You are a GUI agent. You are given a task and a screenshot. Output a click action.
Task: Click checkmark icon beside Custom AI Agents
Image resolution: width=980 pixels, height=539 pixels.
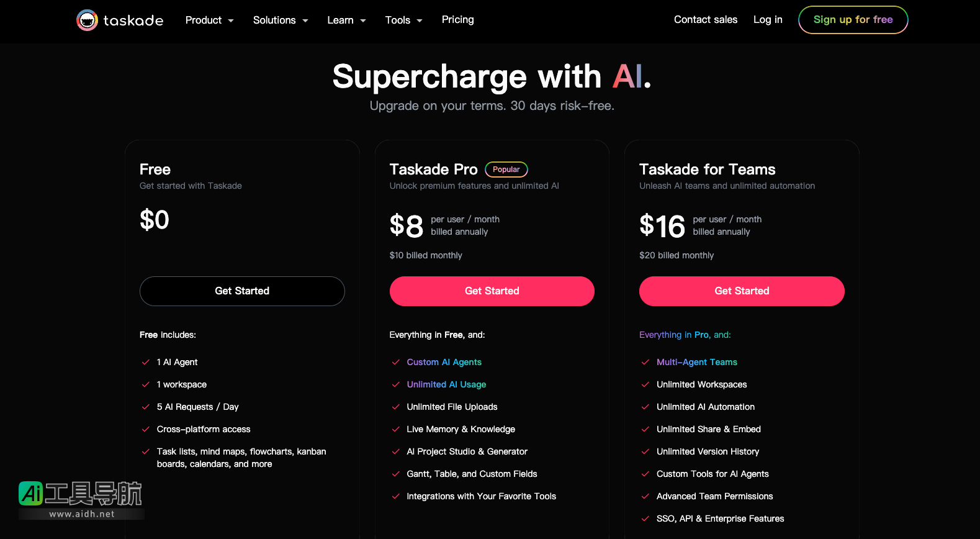(x=395, y=362)
